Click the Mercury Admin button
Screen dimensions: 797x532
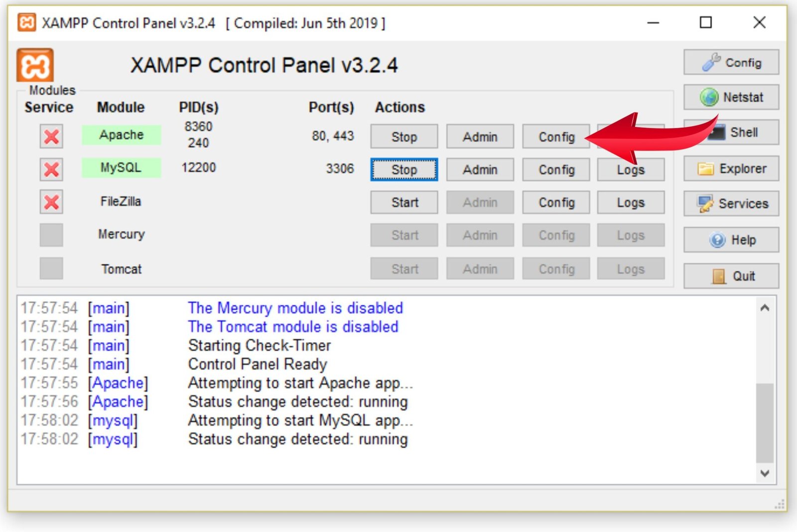pyautogui.click(x=480, y=235)
